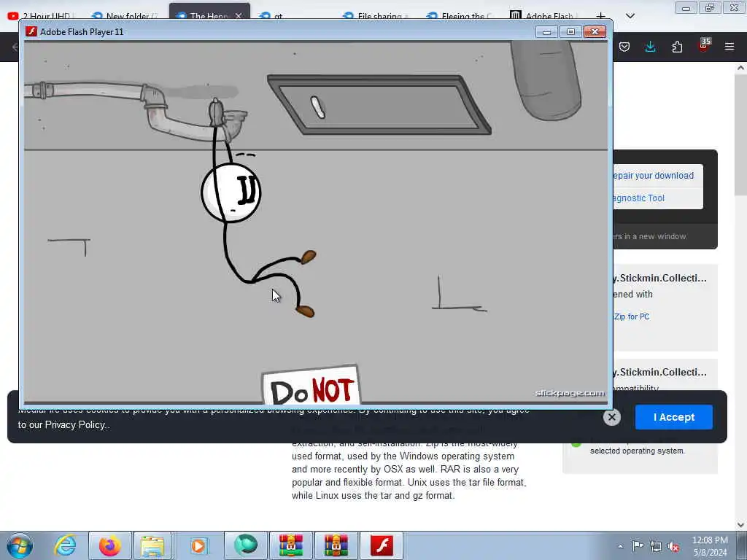
Task: Open the Windows Start orb
Action: click(x=20, y=545)
